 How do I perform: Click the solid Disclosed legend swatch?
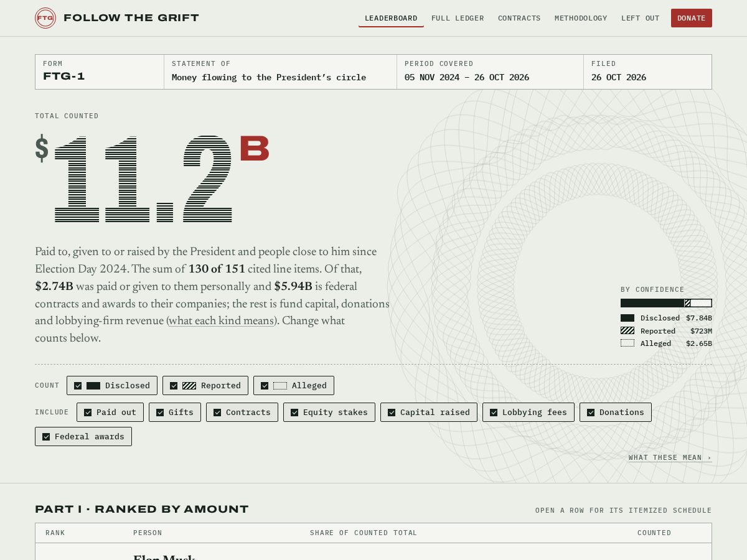627,318
